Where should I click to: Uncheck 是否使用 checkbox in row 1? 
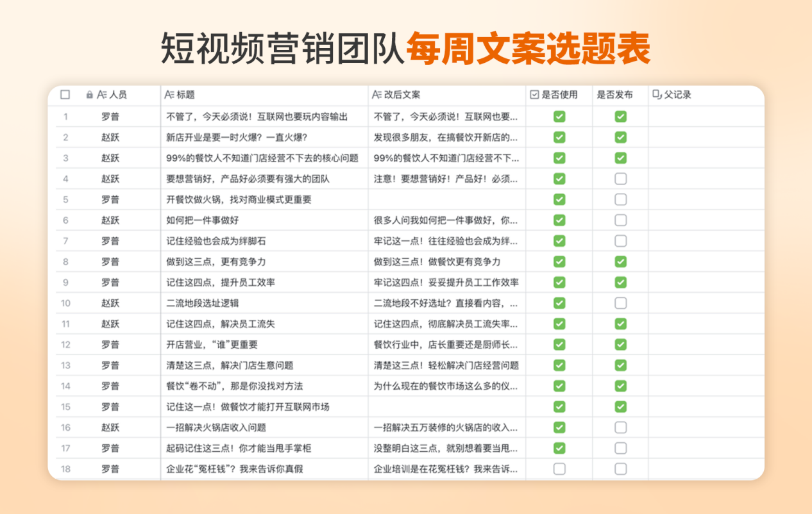click(x=559, y=117)
